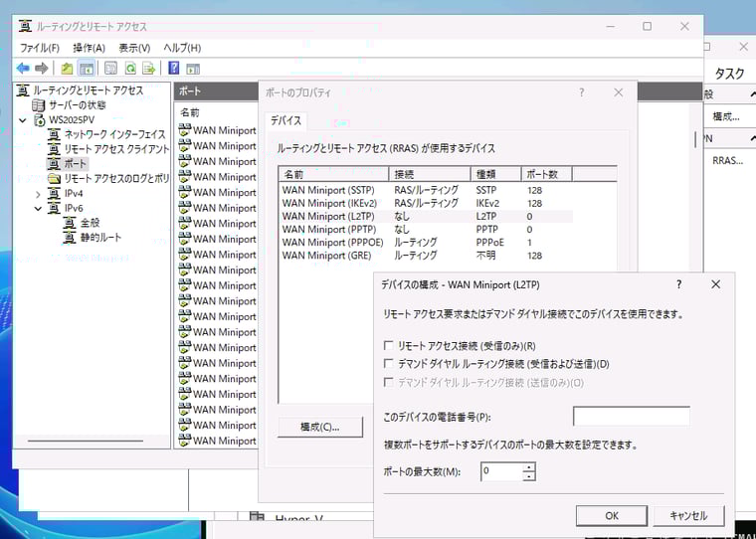Image resolution: width=756 pixels, height=539 pixels.
Task: Sort devices by the 名前 column header
Action: click(x=333, y=174)
